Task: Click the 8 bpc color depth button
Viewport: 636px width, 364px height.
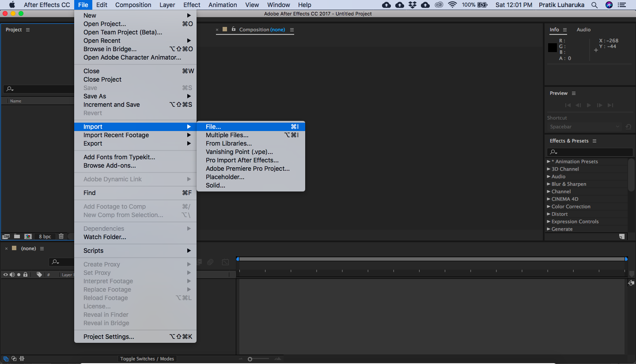Action: (x=45, y=236)
